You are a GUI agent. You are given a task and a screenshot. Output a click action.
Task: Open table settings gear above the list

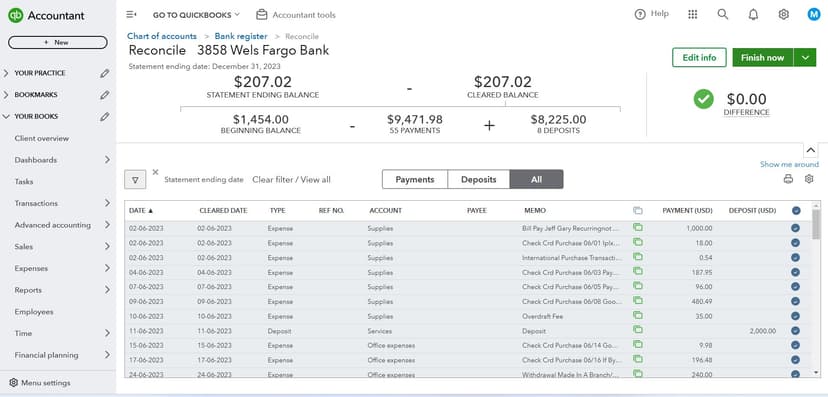(x=809, y=179)
